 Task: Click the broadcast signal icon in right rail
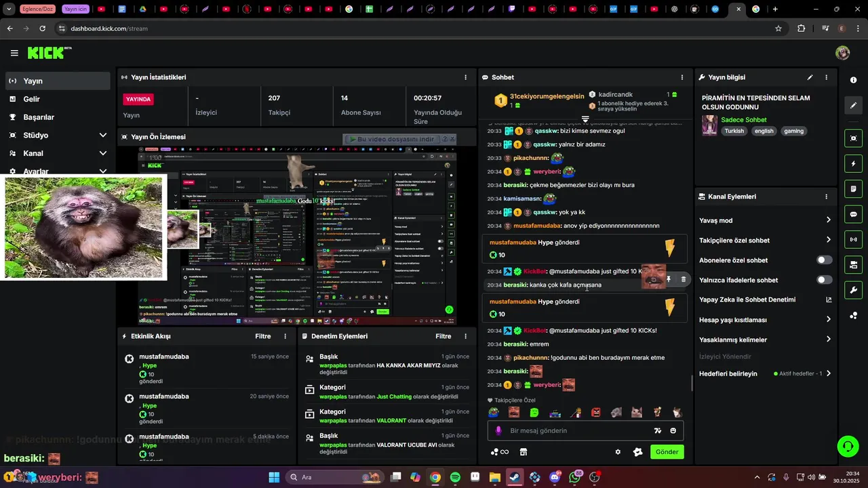(x=853, y=239)
